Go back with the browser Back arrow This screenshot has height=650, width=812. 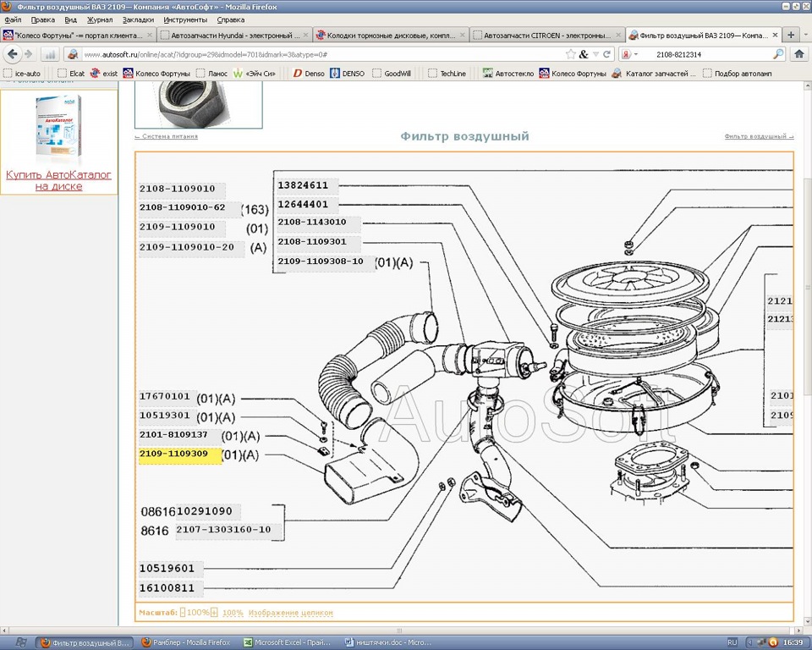click(x=13, y=54)
